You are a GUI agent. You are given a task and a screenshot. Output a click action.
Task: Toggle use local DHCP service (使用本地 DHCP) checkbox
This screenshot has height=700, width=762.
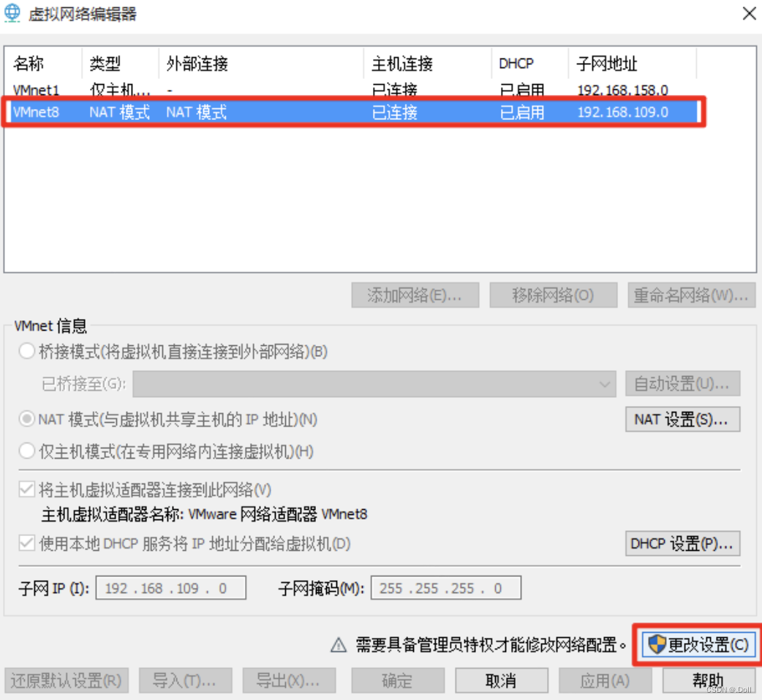(x=27, y=543)
